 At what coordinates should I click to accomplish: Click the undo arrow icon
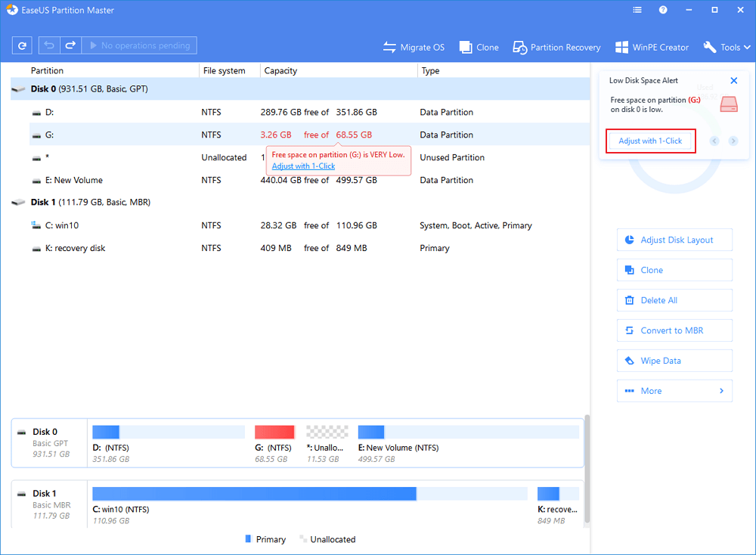(49, 46)
